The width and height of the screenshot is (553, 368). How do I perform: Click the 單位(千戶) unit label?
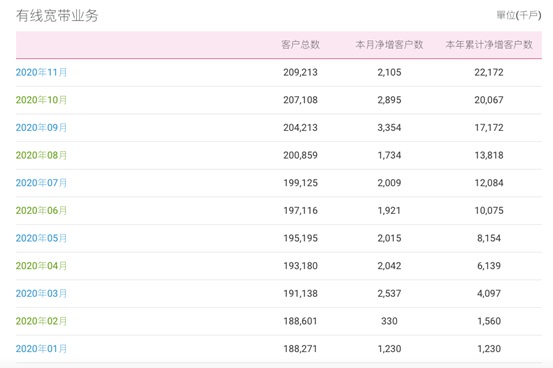[x=519, y=15]
